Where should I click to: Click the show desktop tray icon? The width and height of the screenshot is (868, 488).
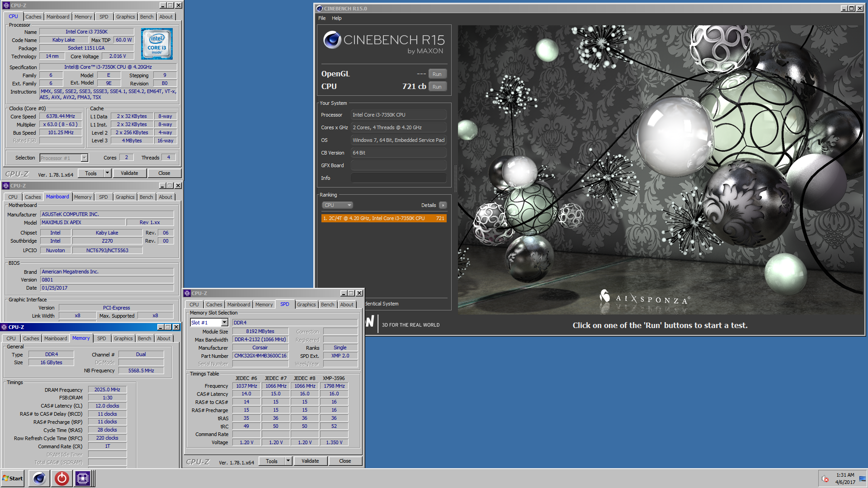[x=863, y=479]
